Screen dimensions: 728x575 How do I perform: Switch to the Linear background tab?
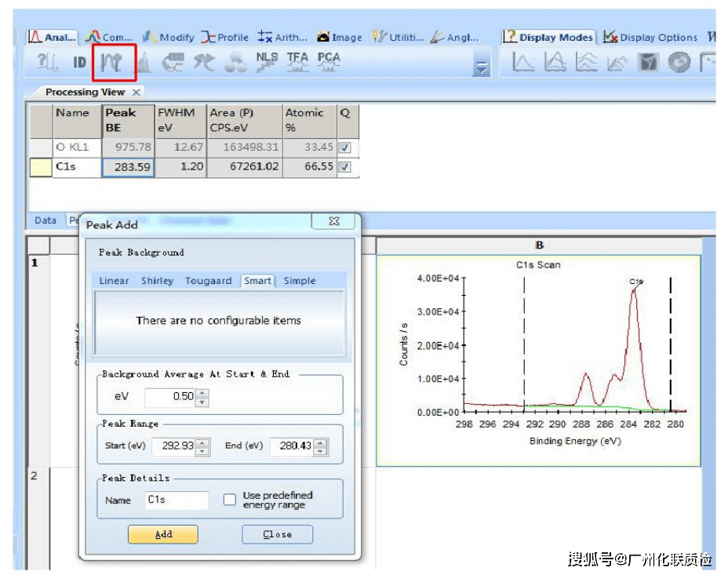114,281
